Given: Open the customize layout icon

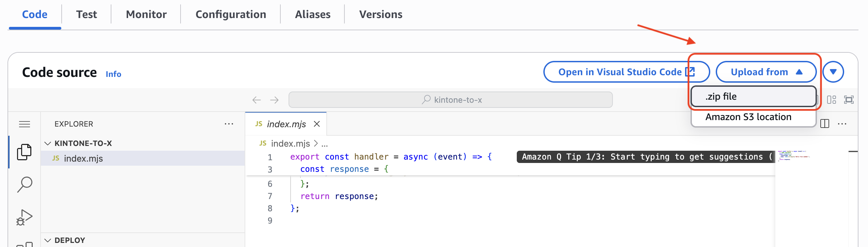Looking at the screenshot, I should (832, 100).
